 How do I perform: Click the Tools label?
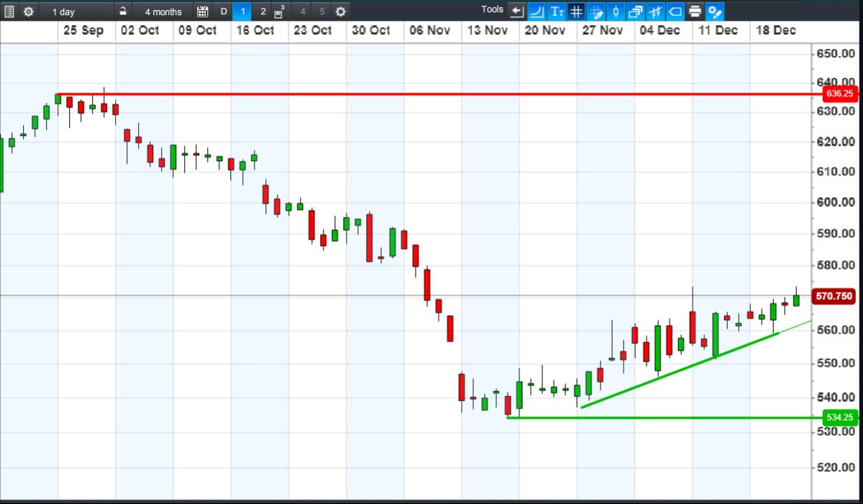pyautogui.click(x=493, y=10)
